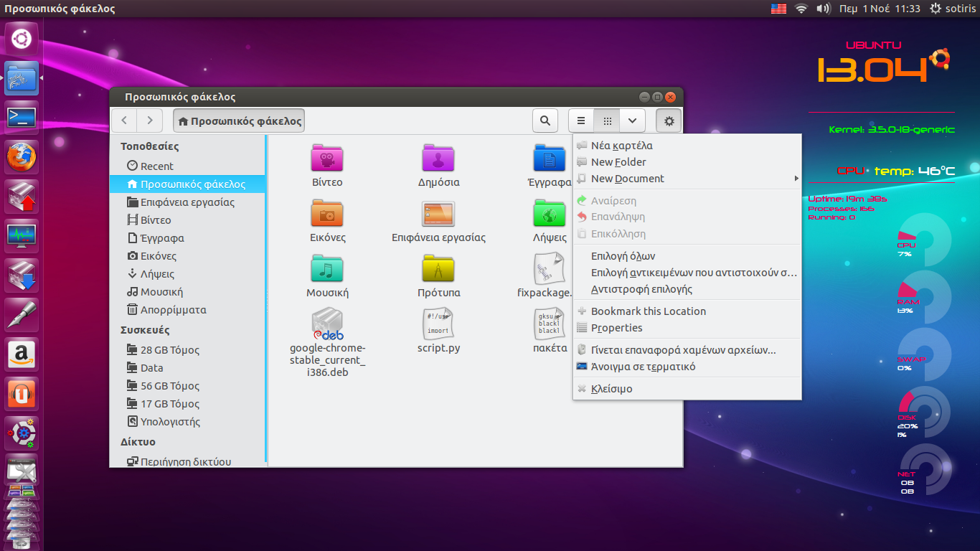Go back with the left arrow button
The width and height of the screenshot is (980, 551).
(x=125, y=121)
